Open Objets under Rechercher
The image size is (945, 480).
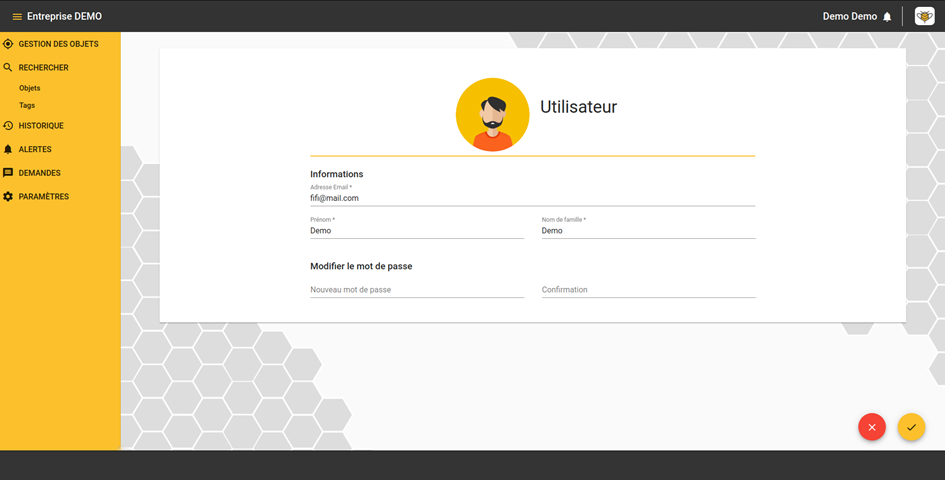tap(30, 88)
